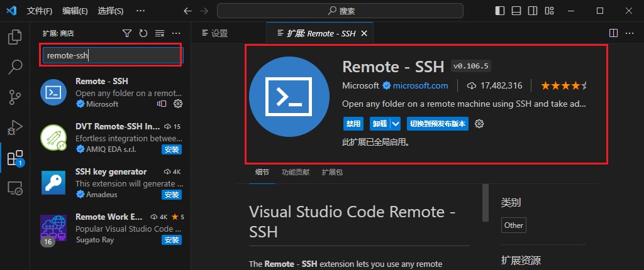
Task: Open the Explorer view in activity bar
Action: [x=15, y=37]
